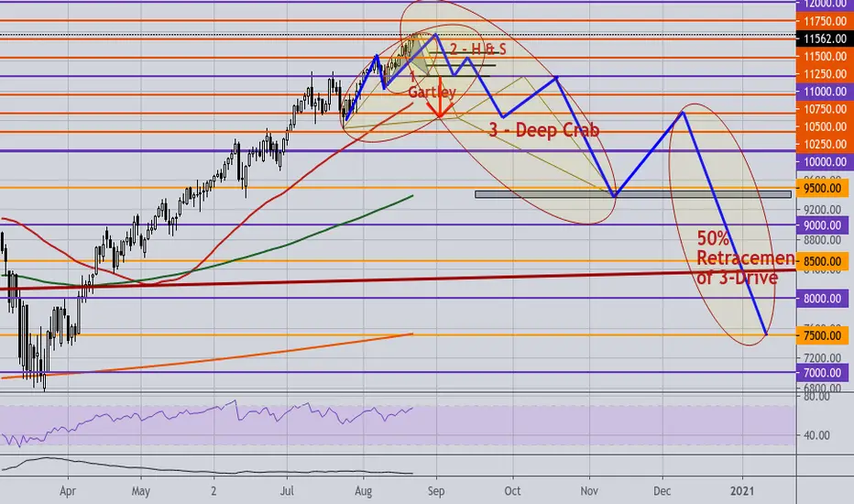Select the May label on time axis
The height and width of the screenshot is (504, 854).
tap(140, 491)
